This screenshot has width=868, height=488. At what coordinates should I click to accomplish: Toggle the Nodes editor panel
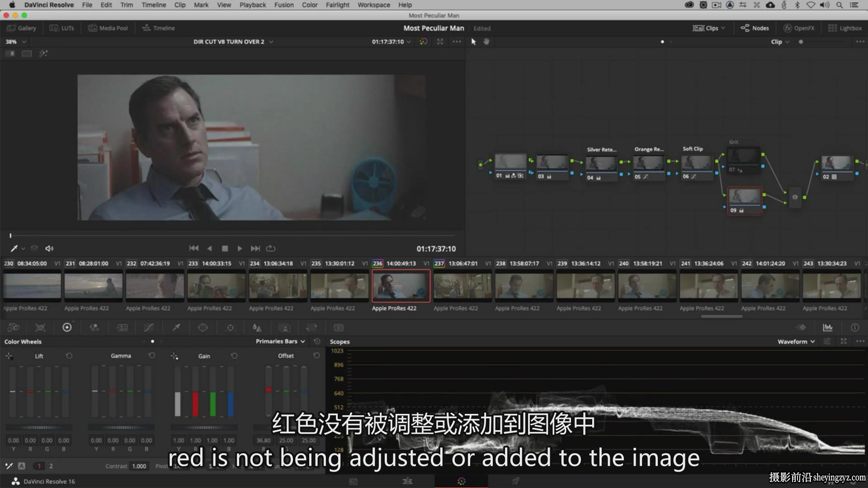[x=755, y=28]
